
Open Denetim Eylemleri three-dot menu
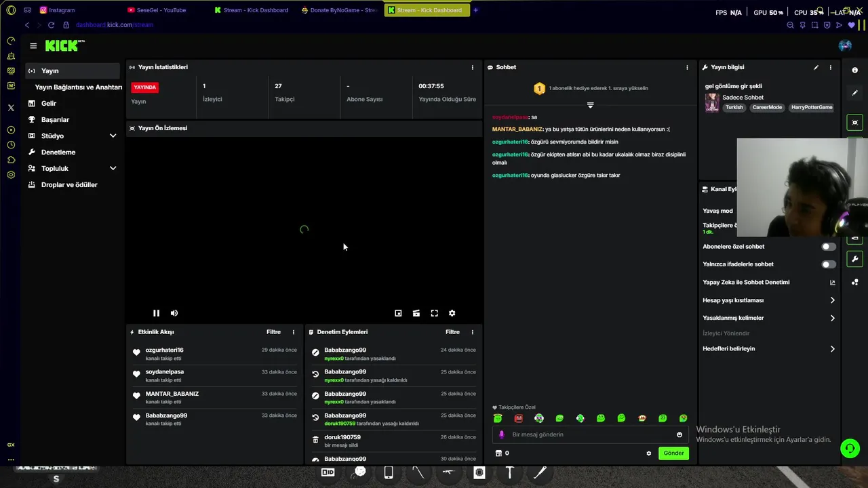[x=473, y=332]
